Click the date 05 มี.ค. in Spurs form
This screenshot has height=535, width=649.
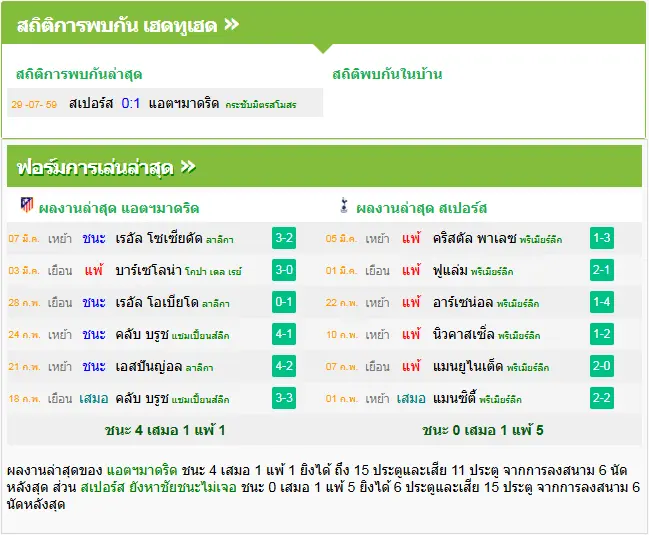[341, 238]
